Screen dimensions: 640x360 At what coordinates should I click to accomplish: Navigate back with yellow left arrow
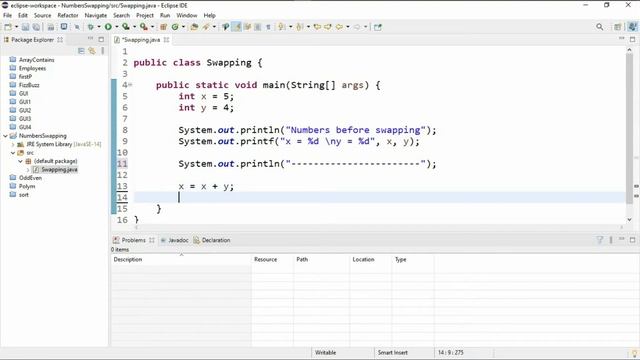point(339,27)
